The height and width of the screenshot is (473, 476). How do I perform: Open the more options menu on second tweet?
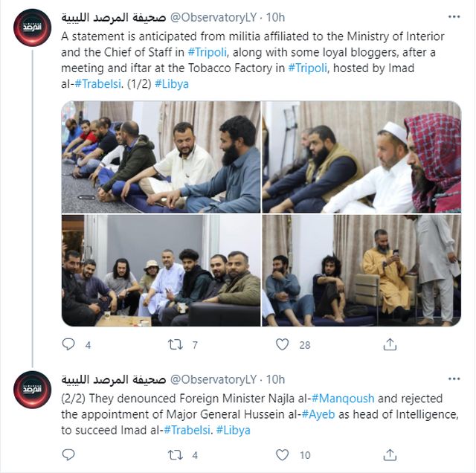(x=454, y=379)
